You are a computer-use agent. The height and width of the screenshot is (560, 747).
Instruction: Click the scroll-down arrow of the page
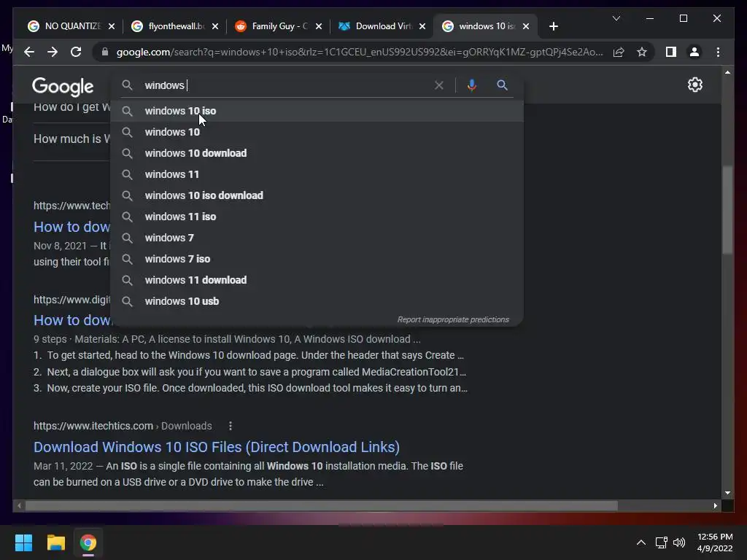click(727, 493)
